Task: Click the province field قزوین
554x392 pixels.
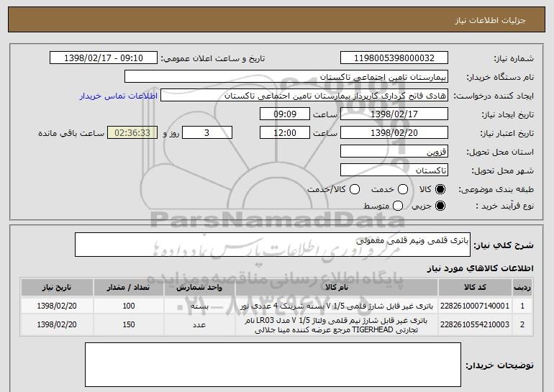Action: (x=394, y=152)
